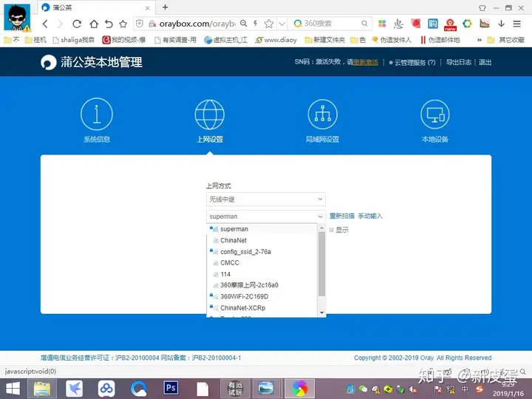Click the 360 search magnifier button
The height and width of the screenshot is (399, 532).
pos(364,24)
